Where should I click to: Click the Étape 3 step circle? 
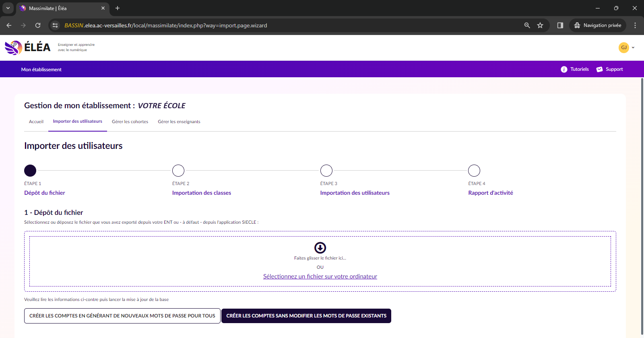point(326,171)
